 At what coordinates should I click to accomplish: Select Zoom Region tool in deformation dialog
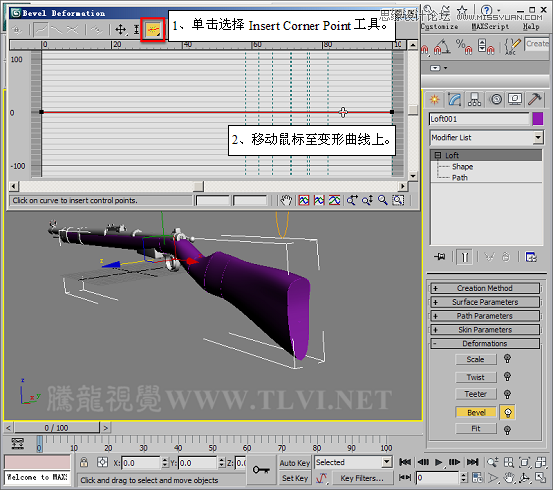tap(398, 200)
